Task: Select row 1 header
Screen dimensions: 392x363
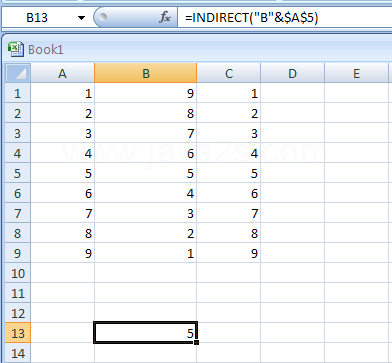Action: pos(18,93)
